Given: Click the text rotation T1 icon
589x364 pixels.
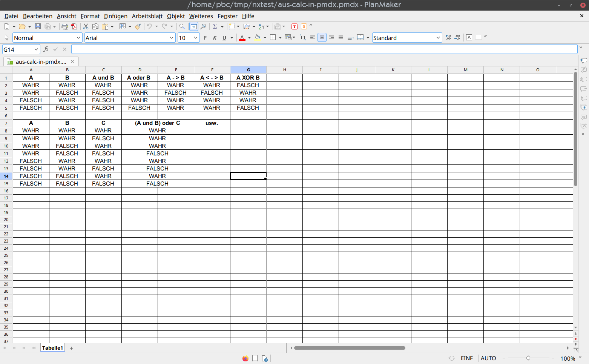Looking at the screenshot, I should [303, 38].
